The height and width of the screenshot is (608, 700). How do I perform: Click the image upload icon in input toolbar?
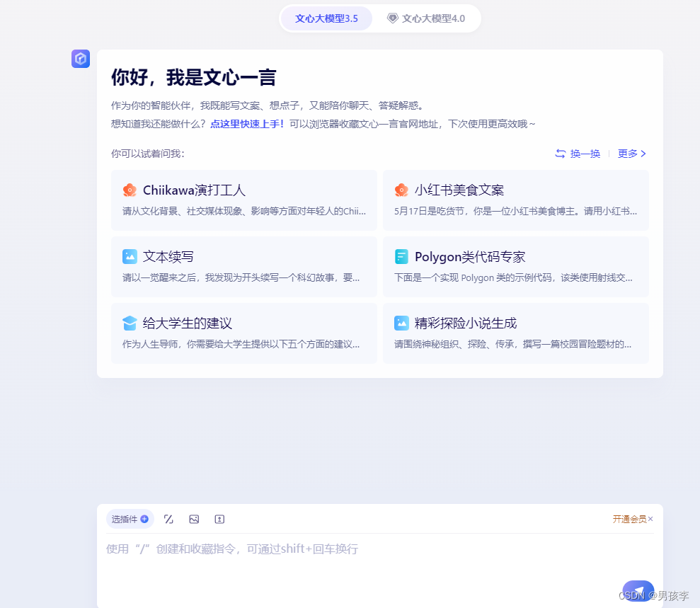194,519
